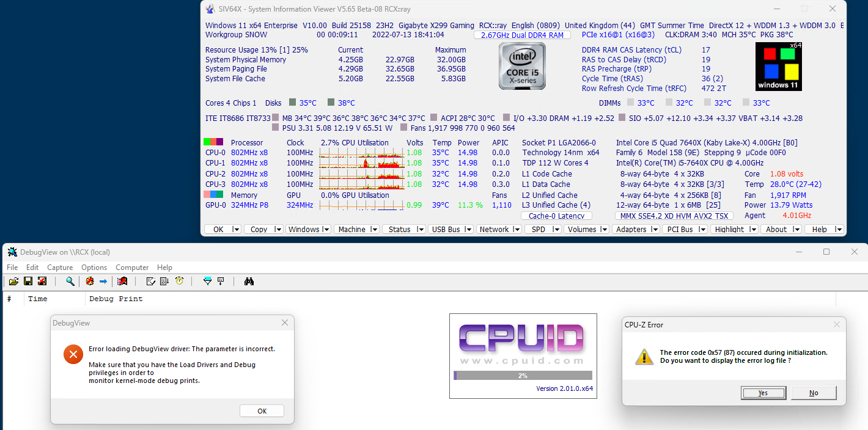Viewport: 868px width, 430px height.
Task: Open the Copy button's dropdown arrow in SIV
Action: [278, 230]
